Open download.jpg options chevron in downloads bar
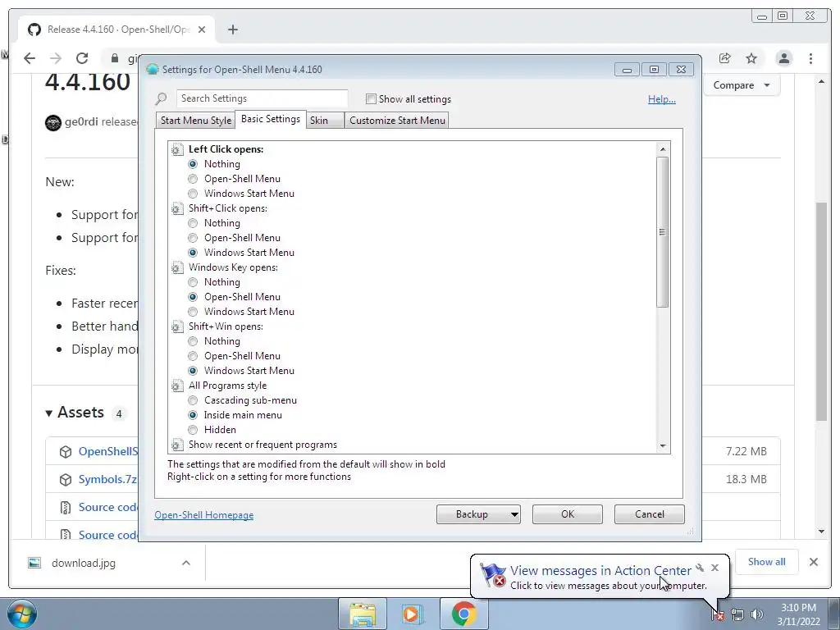The height and width of the screenshot is (630, 840). point(186,563)
